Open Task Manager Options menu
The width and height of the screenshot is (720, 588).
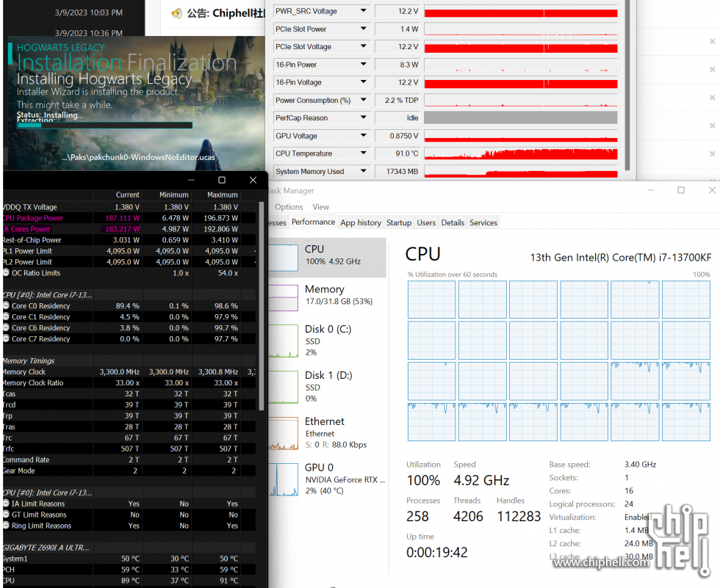[289, 207]
